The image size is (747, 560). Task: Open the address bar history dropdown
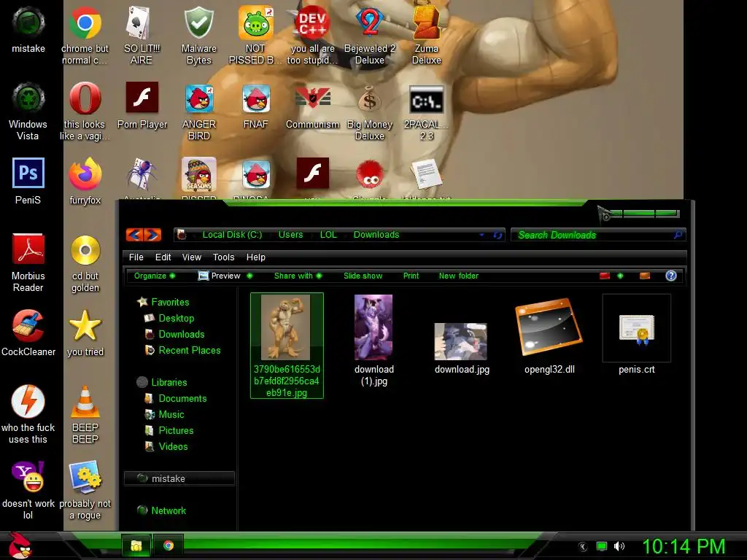(x=481, y=235)
